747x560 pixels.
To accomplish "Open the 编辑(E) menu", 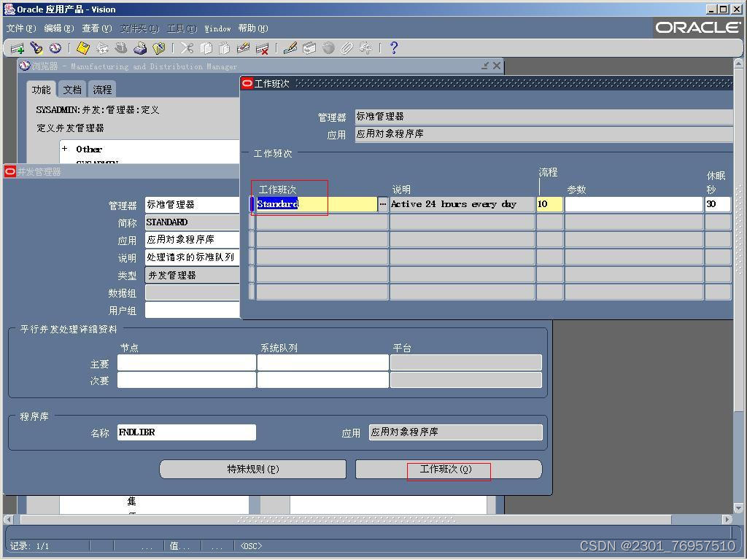I will click(59, 28).
